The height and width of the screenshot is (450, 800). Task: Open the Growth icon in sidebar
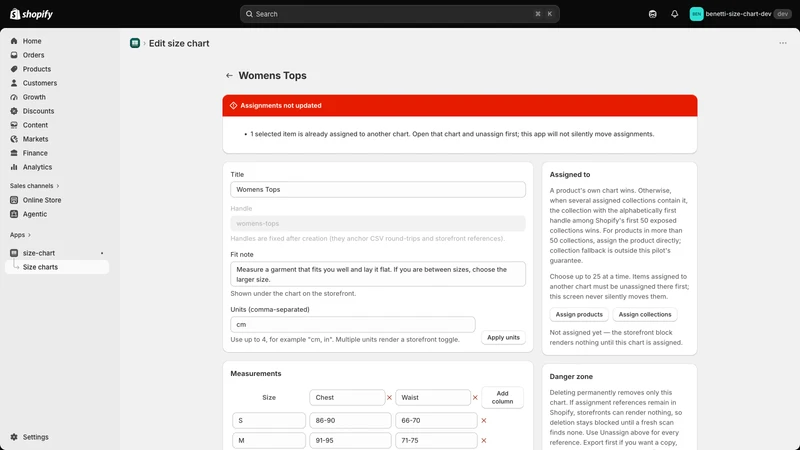tap(14, 97)
